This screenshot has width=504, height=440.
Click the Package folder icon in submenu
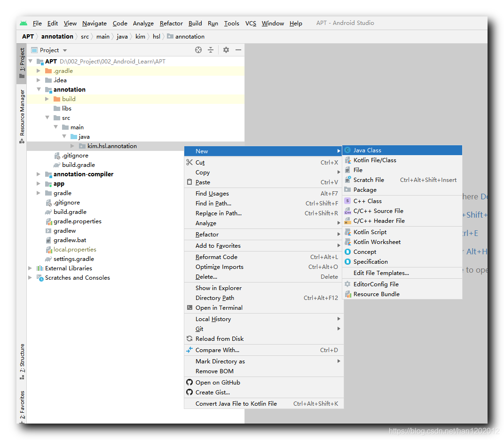tap(347, 189)
